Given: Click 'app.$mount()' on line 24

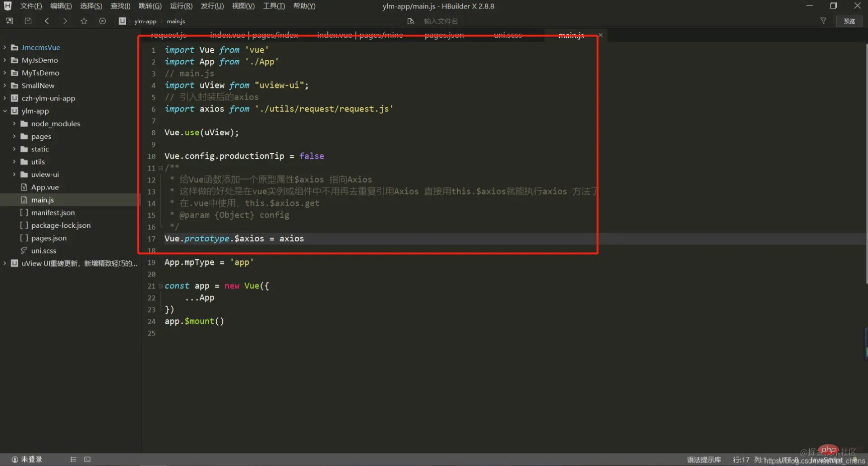Looking at the screenshot, I should click(194, 321).
